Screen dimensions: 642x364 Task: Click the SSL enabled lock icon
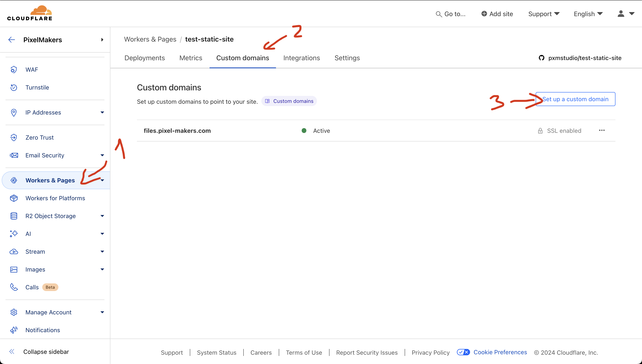(540, 131)
